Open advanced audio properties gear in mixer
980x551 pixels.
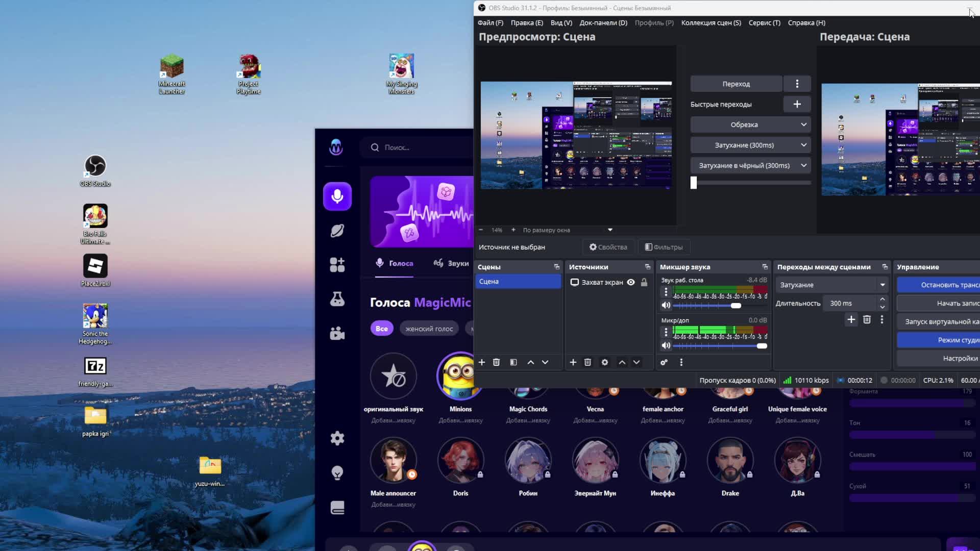click(x=664, y=362)
